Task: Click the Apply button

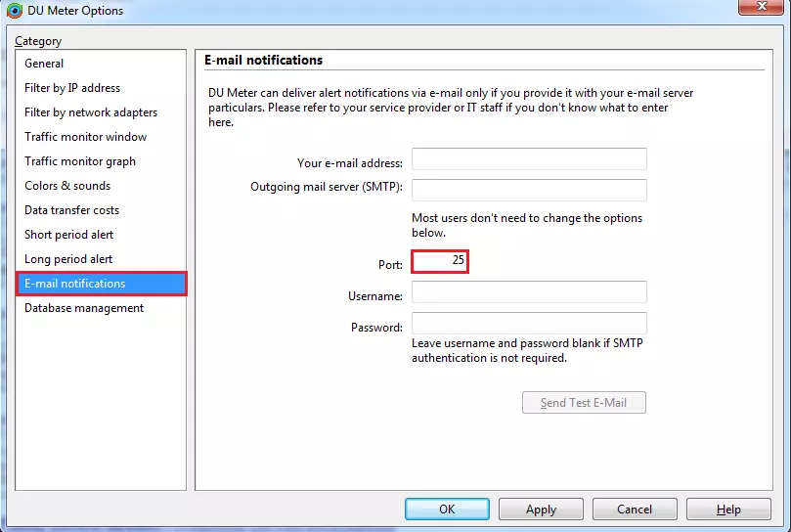Action: [x=541, y=509]
